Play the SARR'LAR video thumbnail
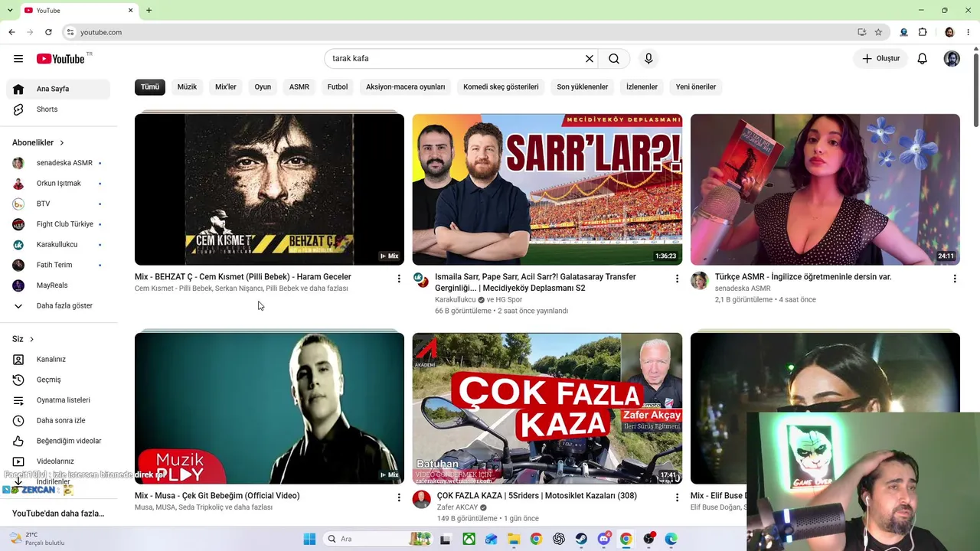 coord(547,190)
